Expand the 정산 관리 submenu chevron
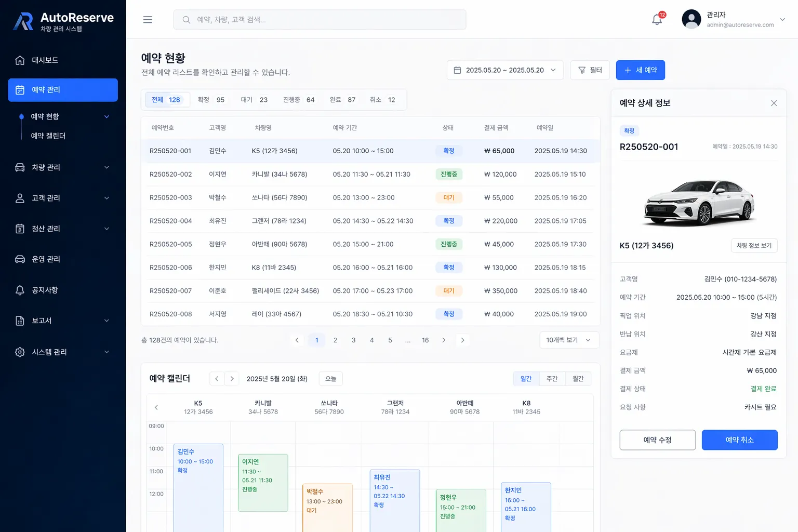This screenshot has height=532, width=798. (107, 229)
